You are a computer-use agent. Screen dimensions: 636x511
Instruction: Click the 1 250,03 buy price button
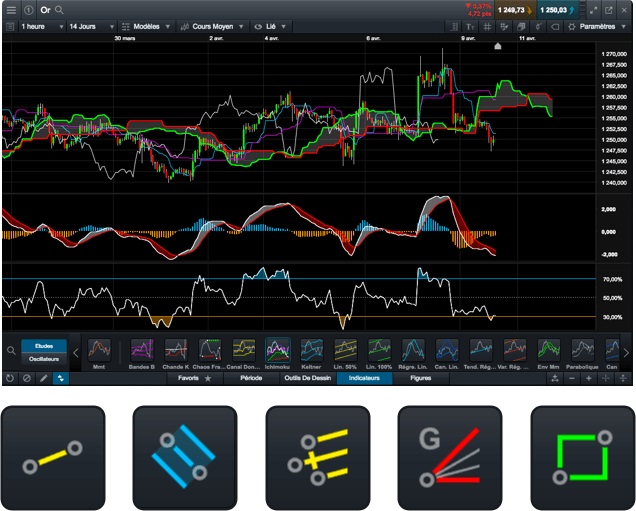pyautogui.click(x=554, y=9)
